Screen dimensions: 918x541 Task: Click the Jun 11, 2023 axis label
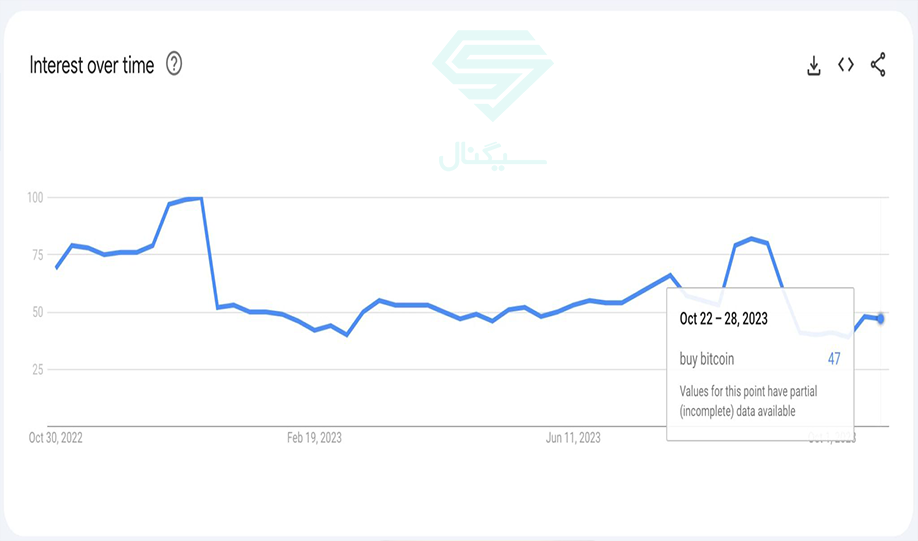tap(573, 437)
